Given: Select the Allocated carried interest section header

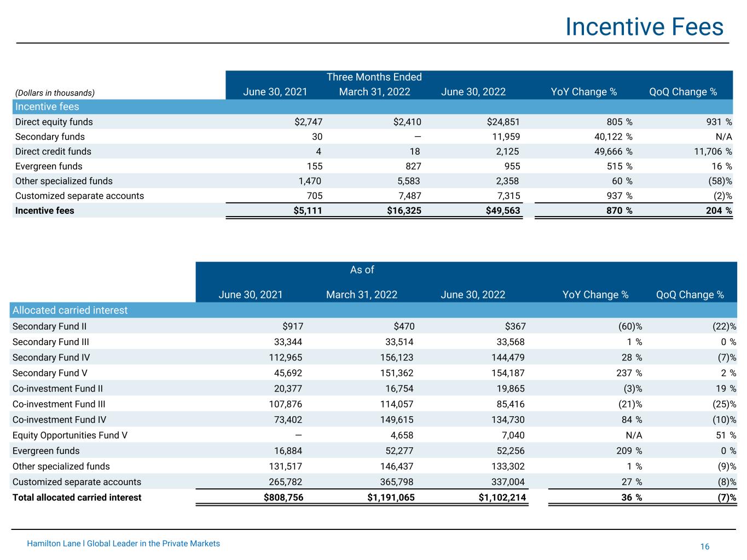Looking at the screenshot, I should pyautogui.click(x=70, y=310).
